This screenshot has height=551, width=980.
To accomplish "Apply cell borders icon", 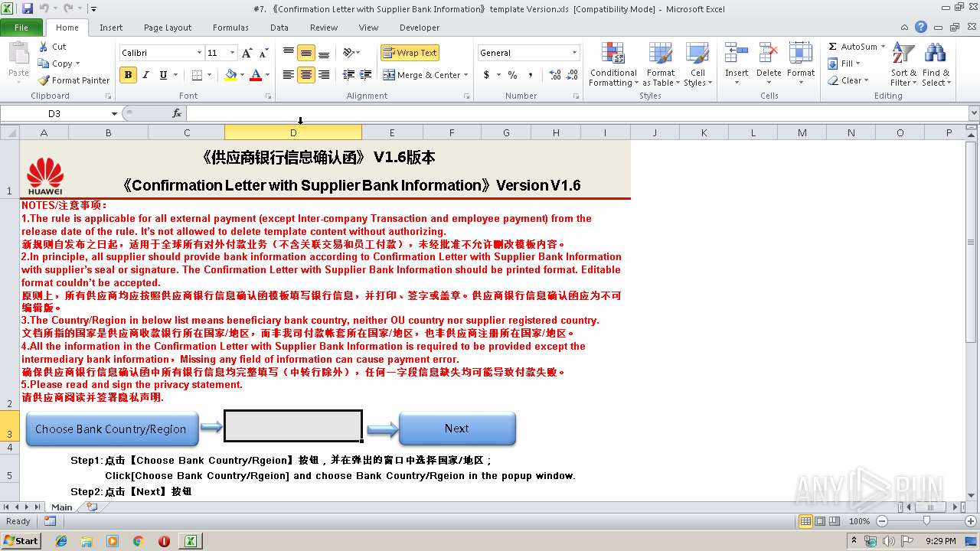I will 198,75.
